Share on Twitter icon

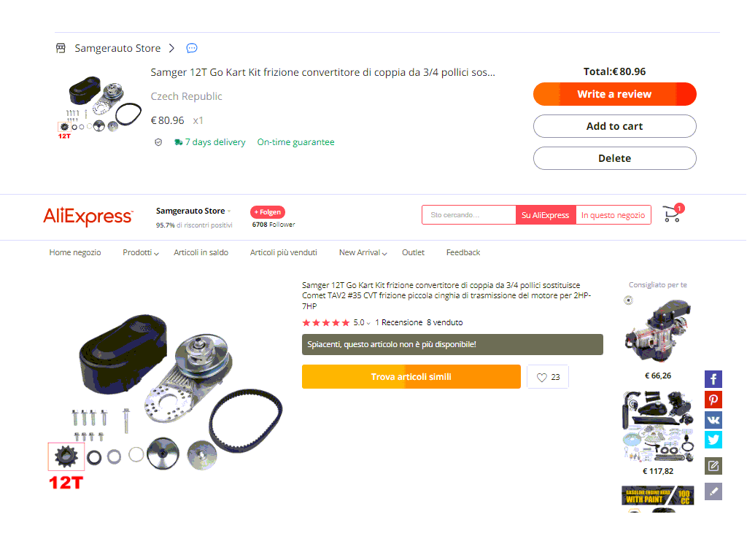713,440
